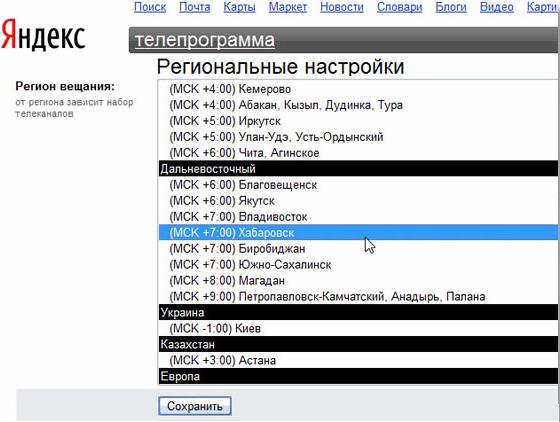560x422 pixels.
Task: Click the Дальневосточный group header
Action: (358, 169)
